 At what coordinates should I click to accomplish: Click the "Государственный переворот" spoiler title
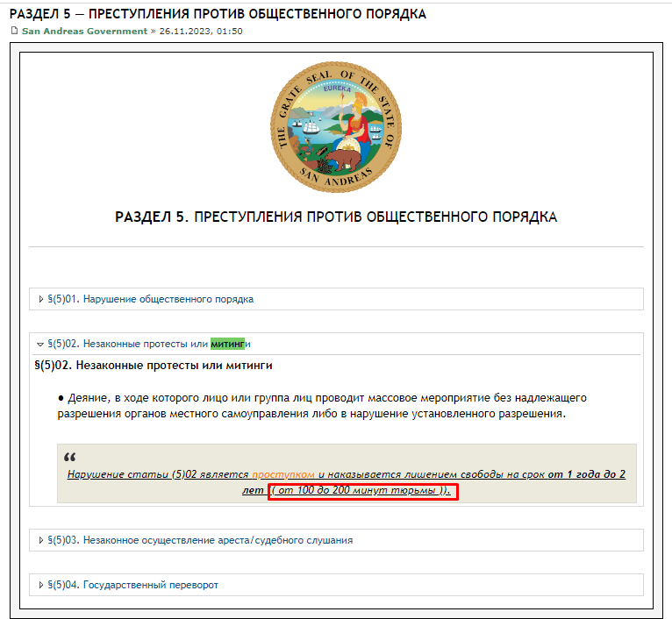[150, 585]
